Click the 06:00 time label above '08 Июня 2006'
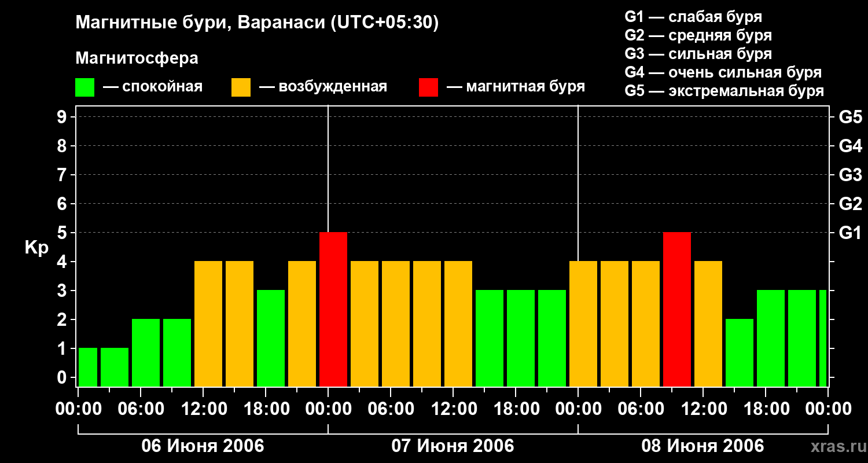Image resolution: width=868 pixels, height=463 pixels. pos(641,409)
